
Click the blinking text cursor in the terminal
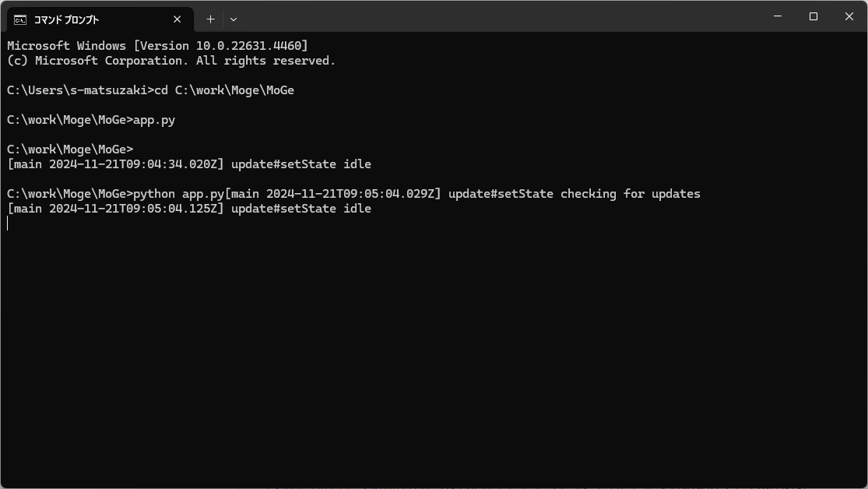click(x=8, y=223)
